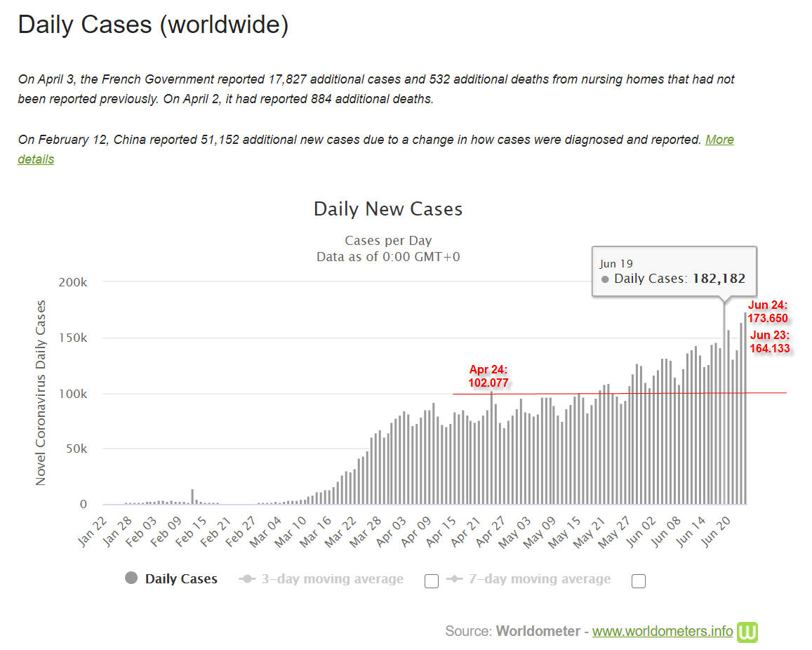Click the Jun 19 peak bar
This screenshot has width=812, height=650.
coord(724,403)
